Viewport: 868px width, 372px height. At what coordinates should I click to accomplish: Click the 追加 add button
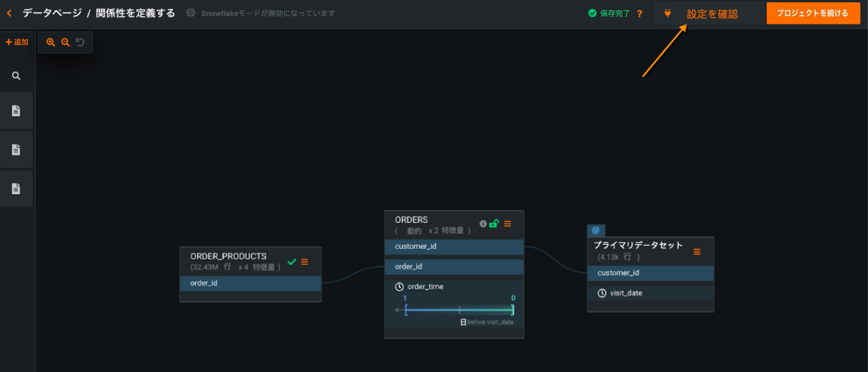point(17,42)
